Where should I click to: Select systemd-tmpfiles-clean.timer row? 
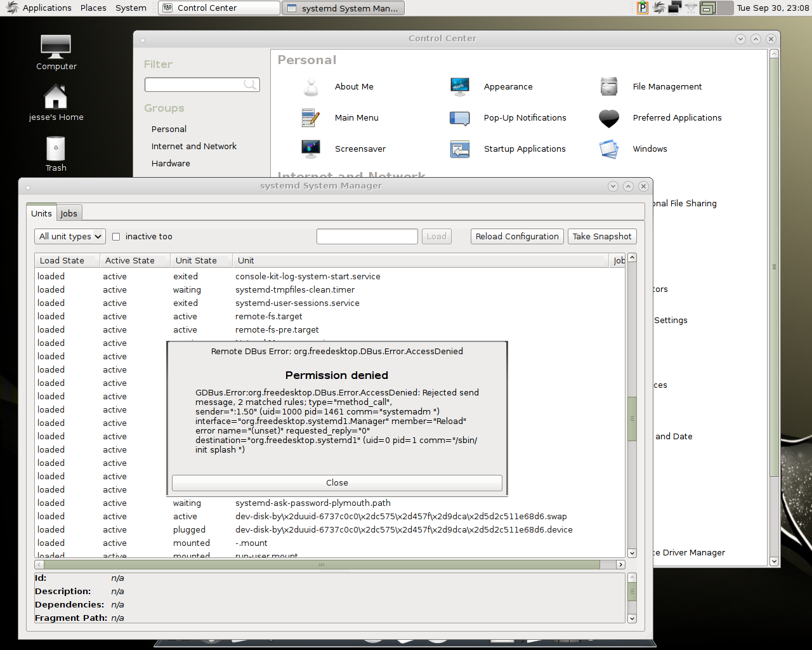[330, 289]
